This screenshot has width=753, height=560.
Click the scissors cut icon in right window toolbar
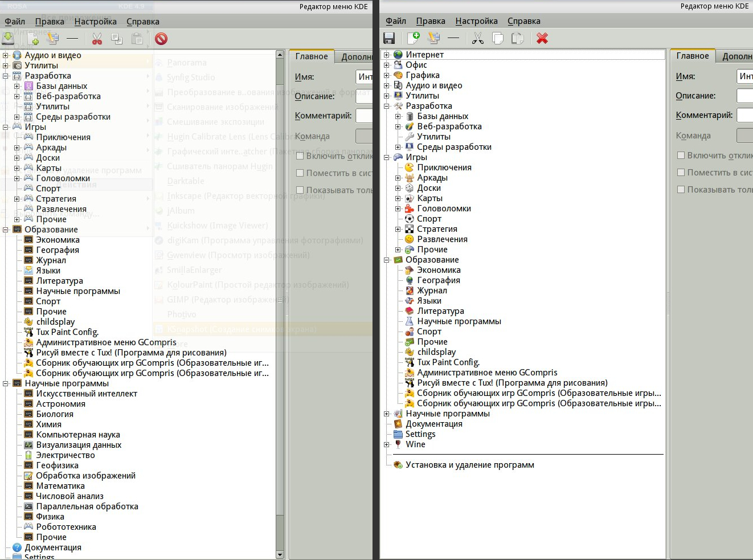(478, 38)
